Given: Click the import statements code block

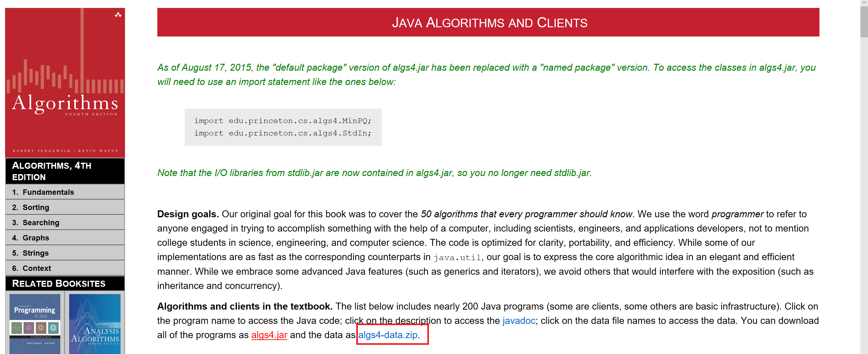Looking at the screenshot, I should click(283, 127).
